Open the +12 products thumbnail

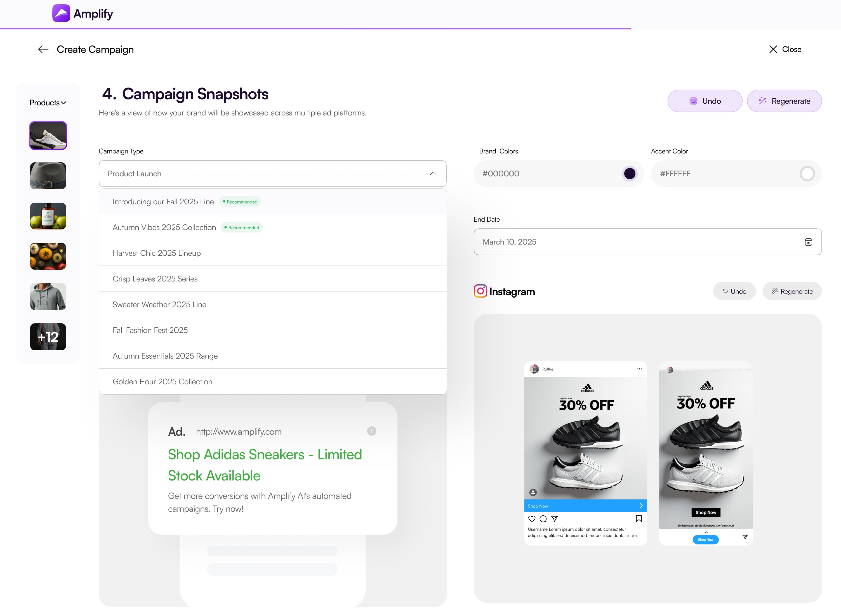tap(48, 337)
